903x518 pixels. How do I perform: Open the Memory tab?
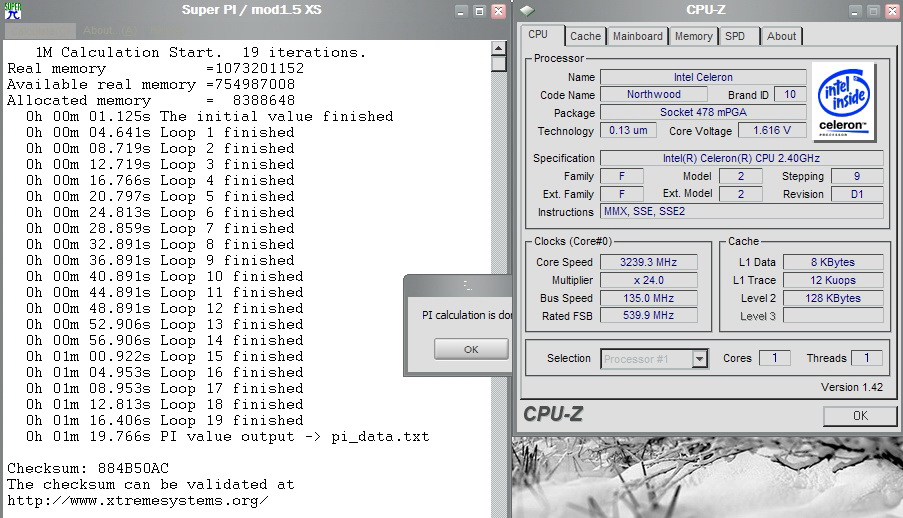click(693, 36)
